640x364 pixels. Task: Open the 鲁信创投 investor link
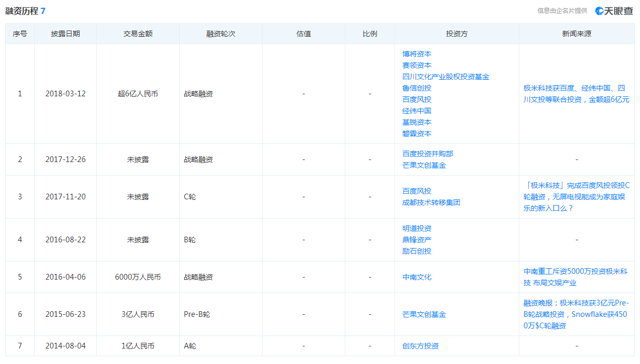tap(417, 88)
